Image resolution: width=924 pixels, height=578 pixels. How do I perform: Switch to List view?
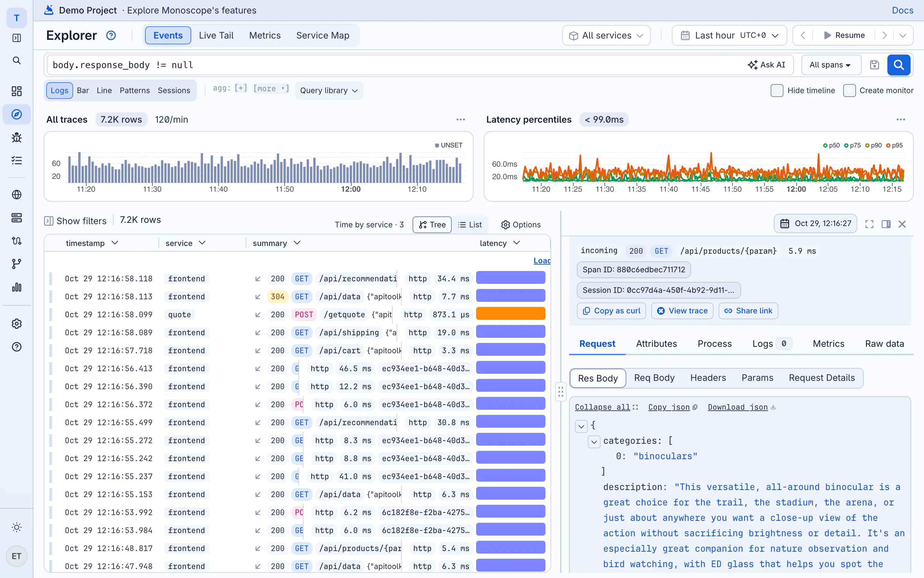470,225
